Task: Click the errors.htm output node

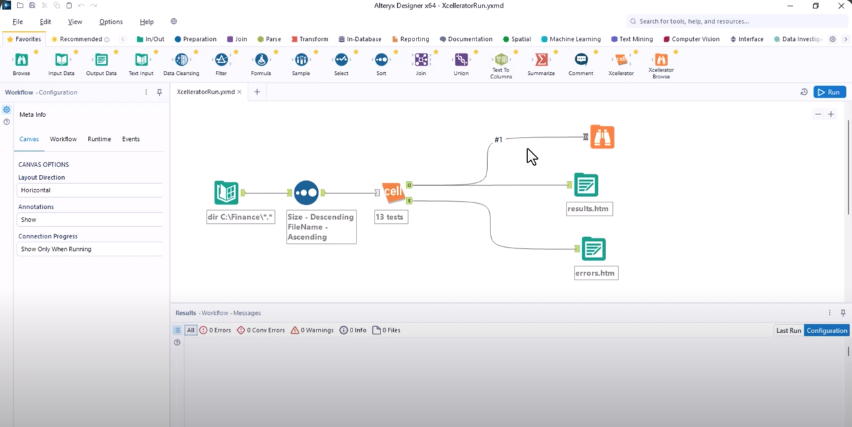Action: pos(593,249)
